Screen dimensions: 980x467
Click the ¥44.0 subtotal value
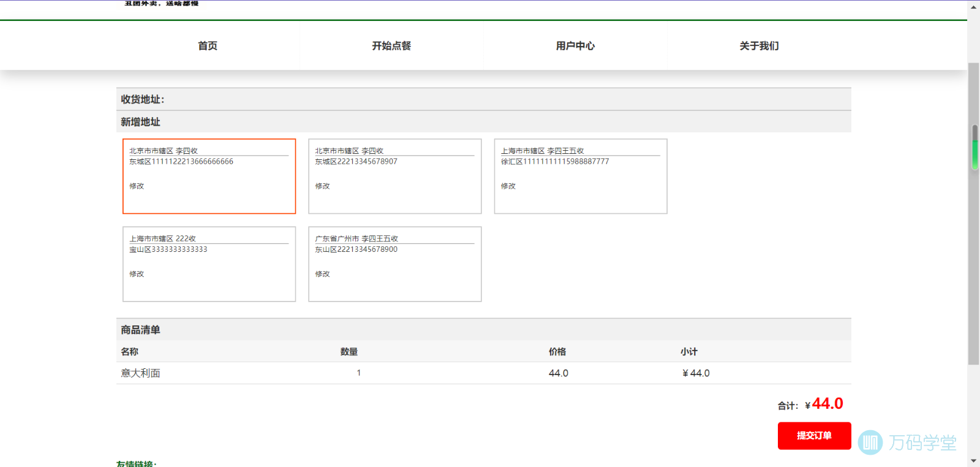click(696, 373)
